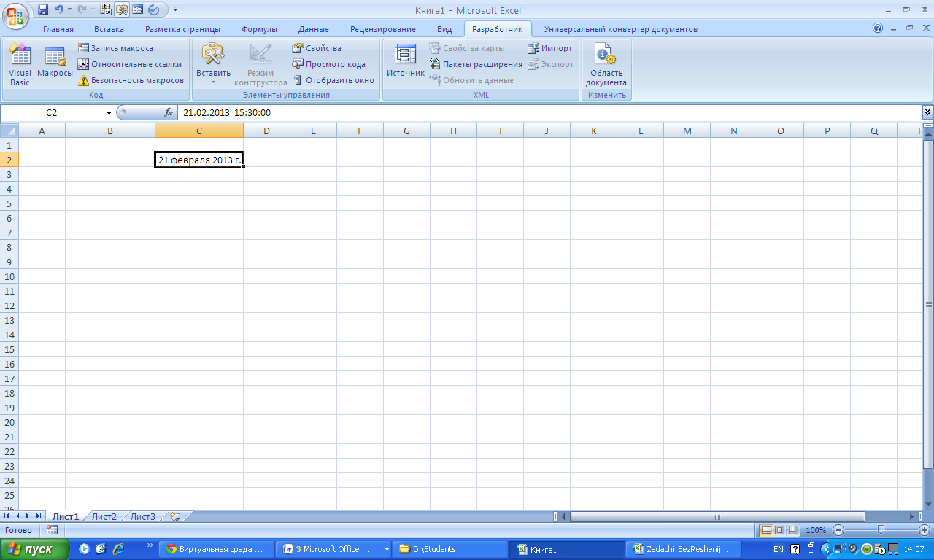Save the workbook from quick access toolbar
Viewport: 934px width, 560px height.
pos(43,10)
